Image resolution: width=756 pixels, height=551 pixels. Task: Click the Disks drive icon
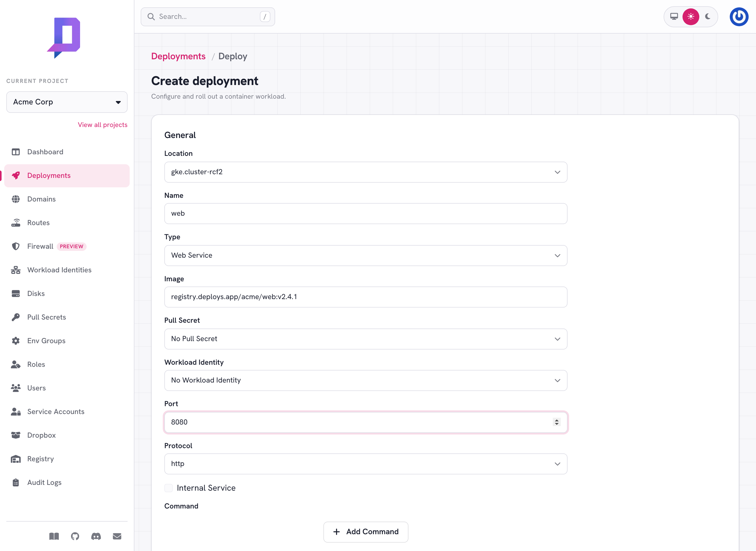click(x=16, y=294)
